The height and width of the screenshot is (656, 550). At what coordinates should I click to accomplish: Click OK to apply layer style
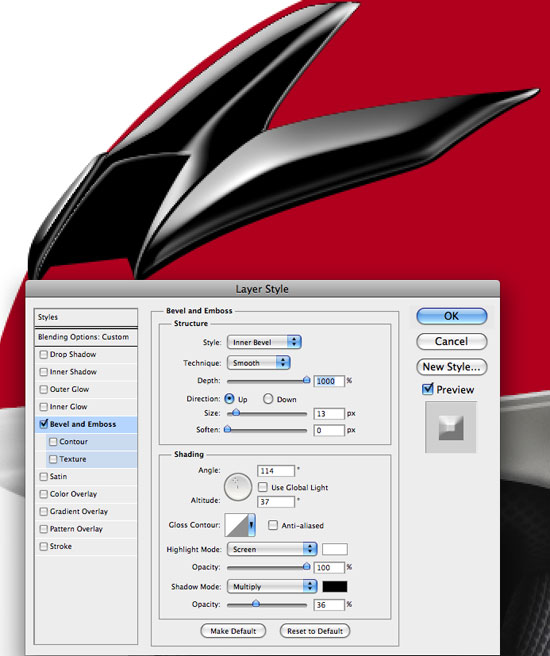coord(452,316)
